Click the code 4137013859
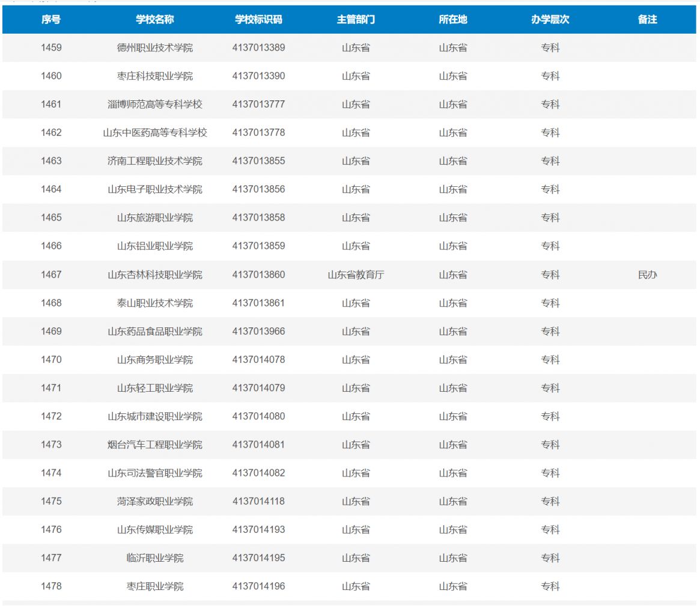Screen dimensions: 700x614 click(258, 246)
